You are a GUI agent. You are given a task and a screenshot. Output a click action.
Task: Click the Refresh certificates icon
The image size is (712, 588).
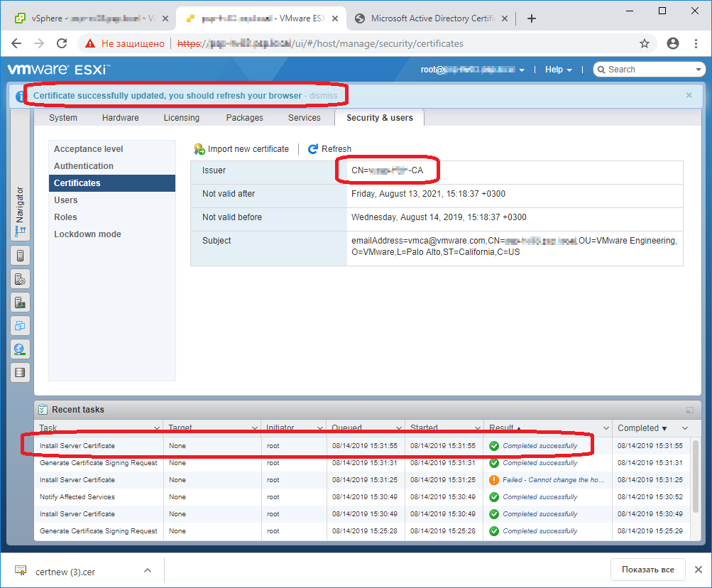313,149
